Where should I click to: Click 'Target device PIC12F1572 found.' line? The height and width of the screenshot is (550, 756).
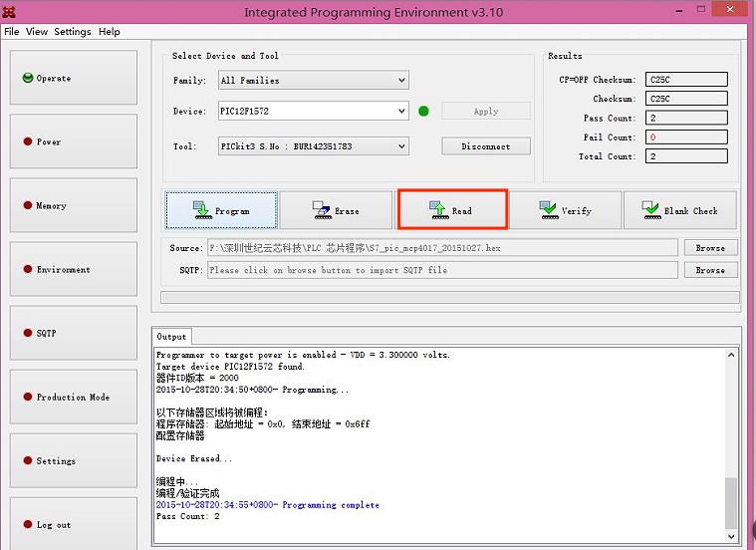[230, 367]
